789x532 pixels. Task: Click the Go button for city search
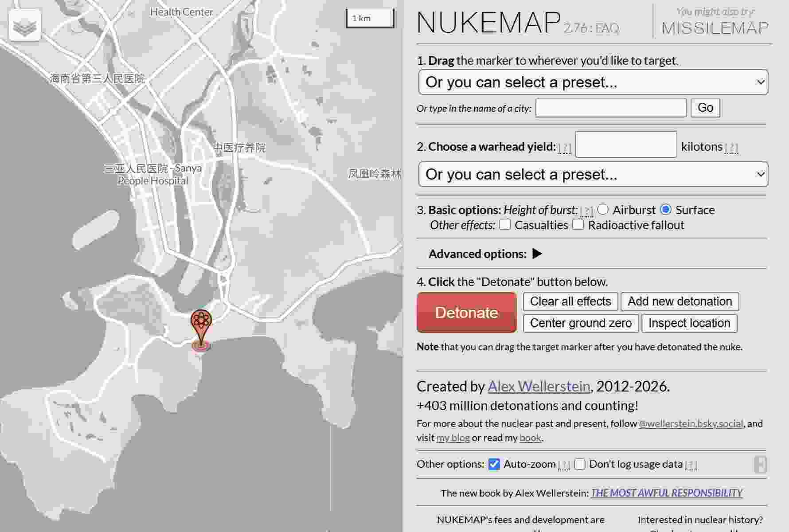pyautogui.click(x=705, y=108)
